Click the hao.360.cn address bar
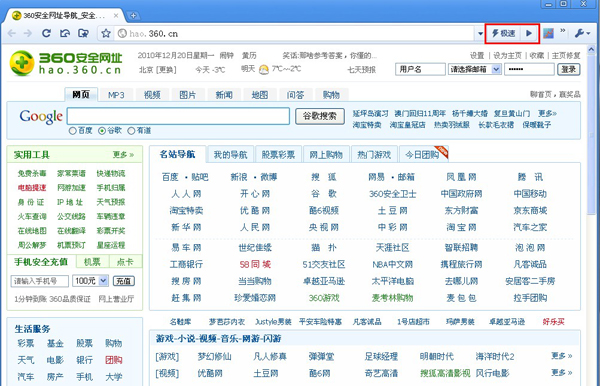Viewport: 600px width, 386px height. [x=295, y=34]
